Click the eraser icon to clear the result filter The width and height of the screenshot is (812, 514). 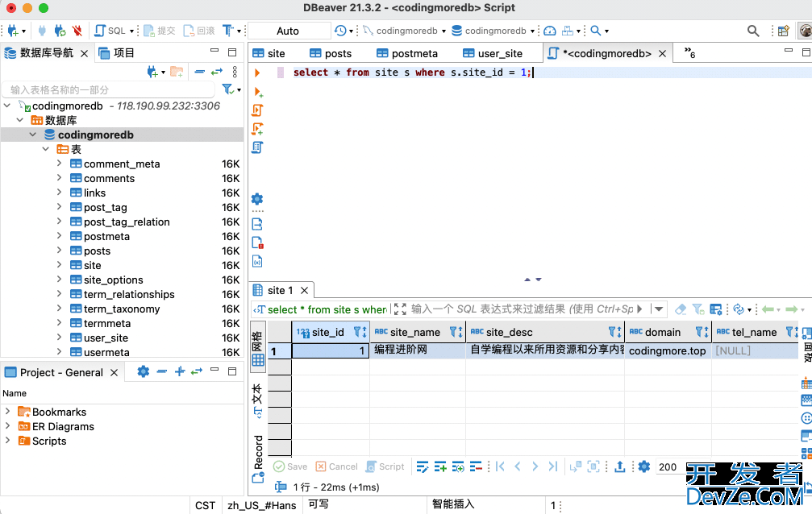pyautogui.click(x=681, y=309)
